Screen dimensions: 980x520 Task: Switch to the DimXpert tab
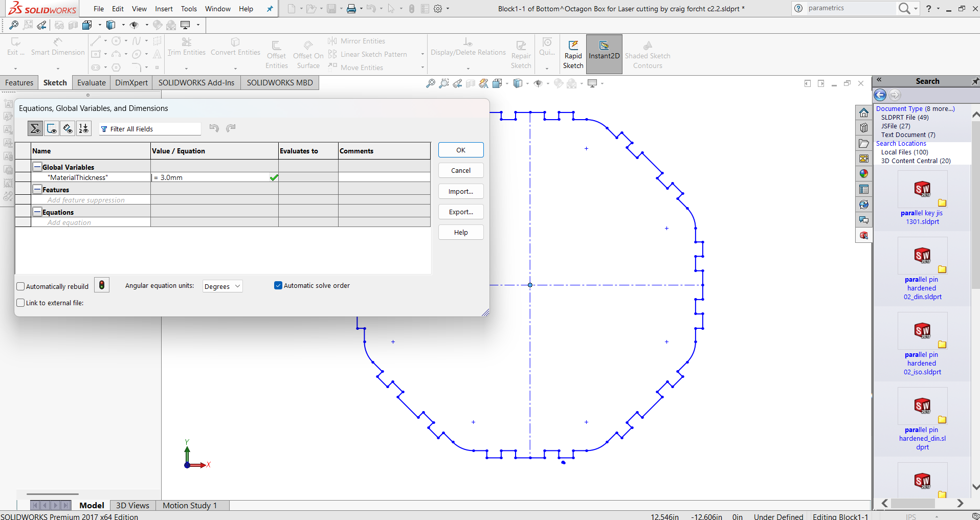tap(131, 83)
